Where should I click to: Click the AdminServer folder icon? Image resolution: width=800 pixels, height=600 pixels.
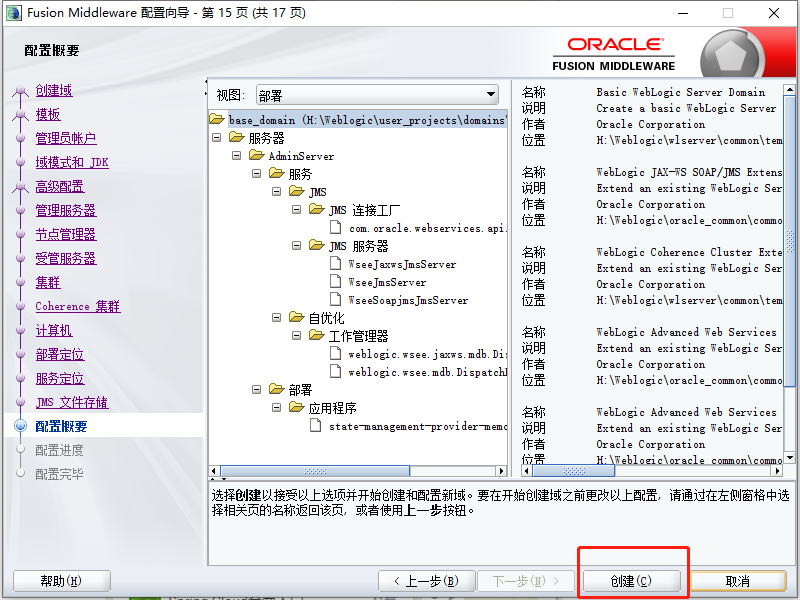pos(257,155)
